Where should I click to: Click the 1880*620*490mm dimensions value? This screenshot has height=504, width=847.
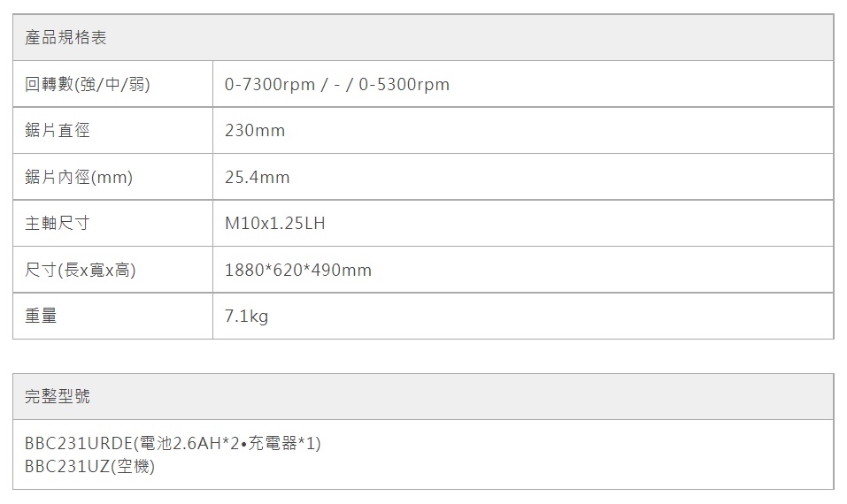click(298, 270)
